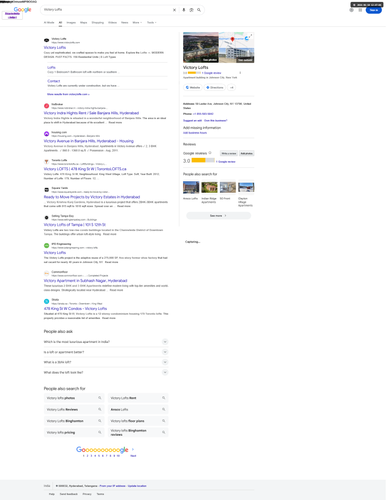The height and width of the screenshot is (500, 390).
Task: Click the Add photos button
Action: pos(247,153)
